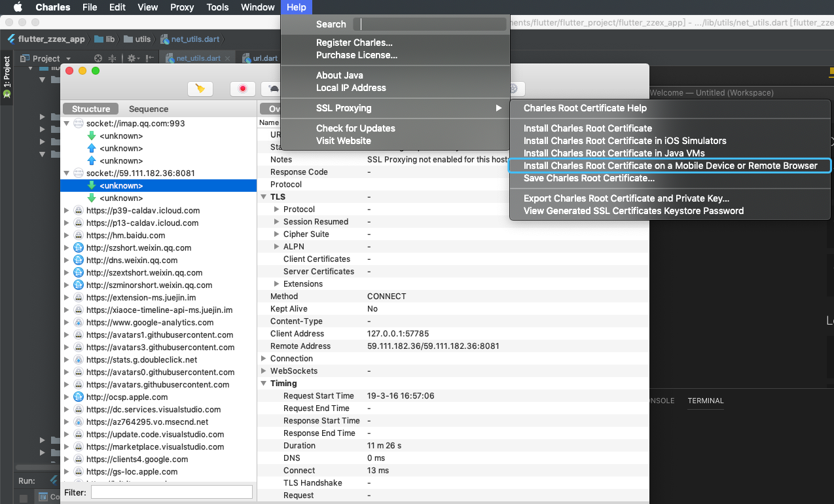Viewport: 834px width, 504px height.
Task: Open the File menu
Action: tap(90, 7)
